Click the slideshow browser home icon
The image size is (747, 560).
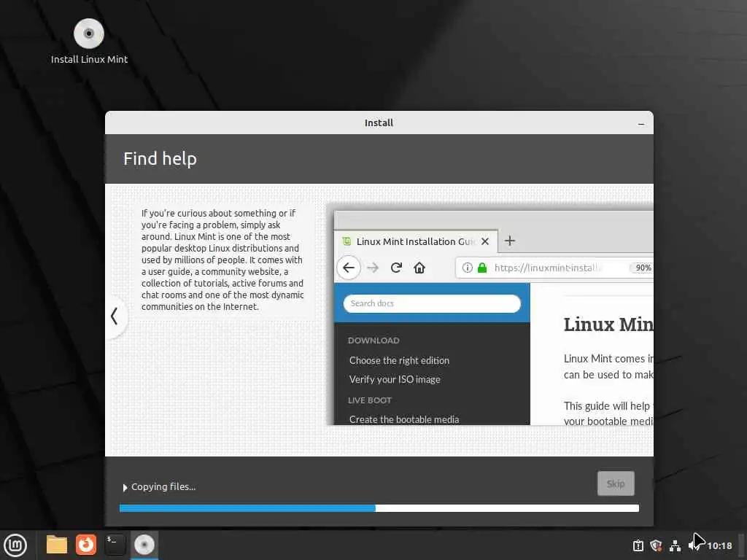tap(419, 268)
